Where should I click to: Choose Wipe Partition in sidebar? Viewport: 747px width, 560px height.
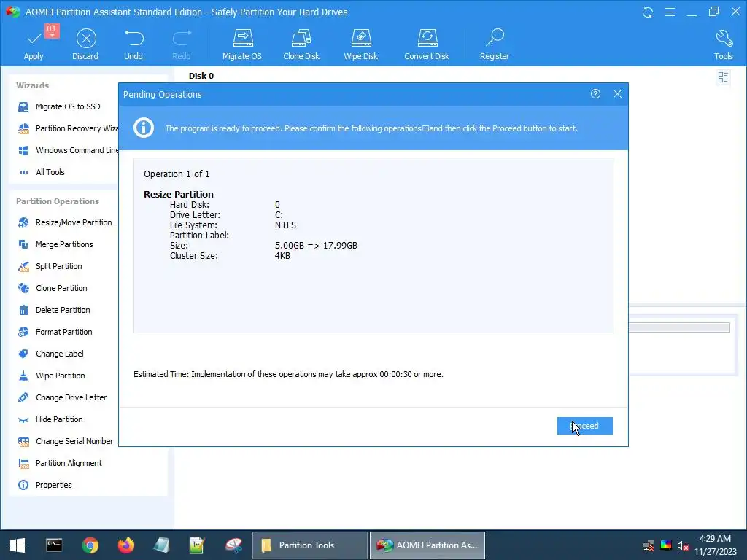(52, 376)
